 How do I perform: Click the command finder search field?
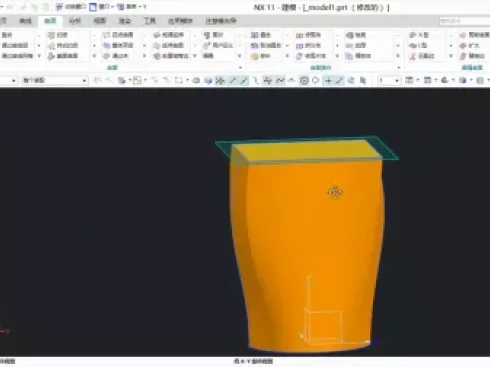pyautogui.click(x=465, y=21)
